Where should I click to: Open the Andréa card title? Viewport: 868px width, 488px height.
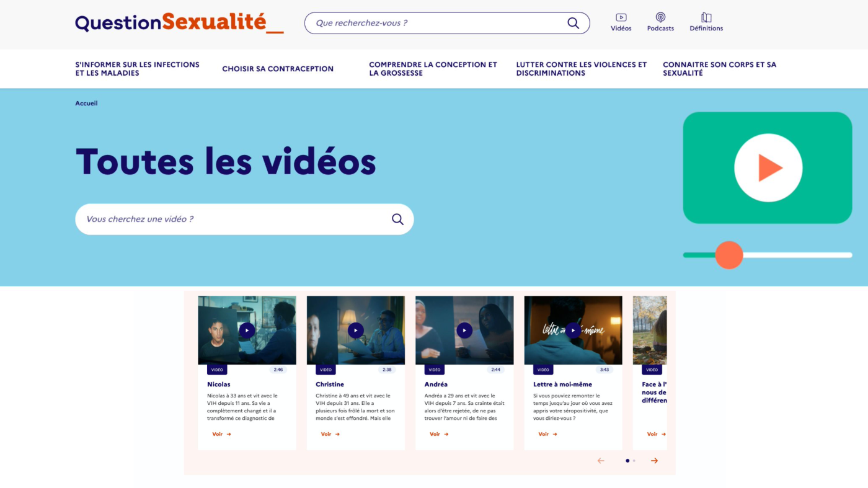pos(436,384)
